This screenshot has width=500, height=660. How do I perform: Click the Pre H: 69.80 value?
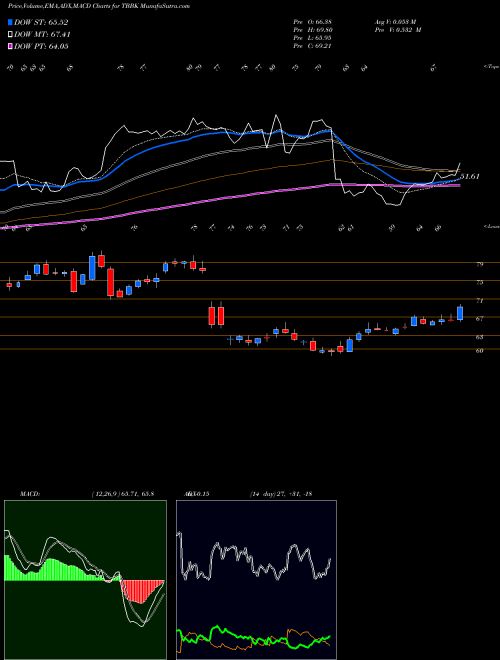click(x=312, y=30)
